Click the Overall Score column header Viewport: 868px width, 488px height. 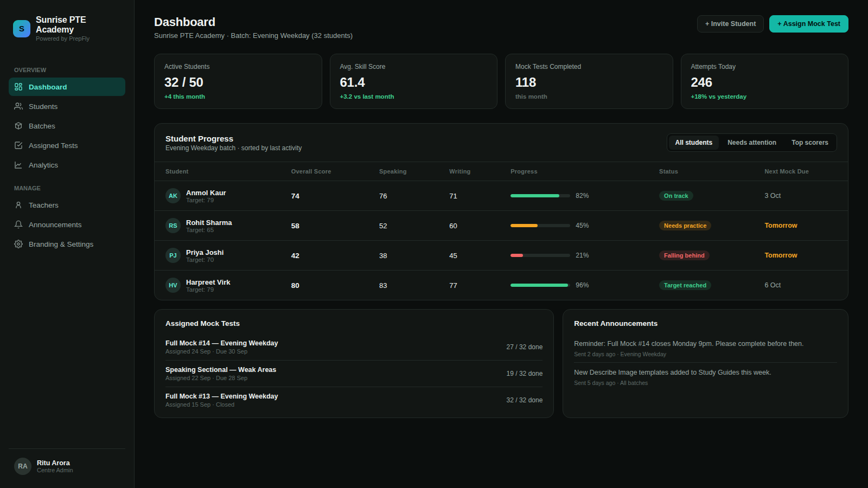pos(311,171)
